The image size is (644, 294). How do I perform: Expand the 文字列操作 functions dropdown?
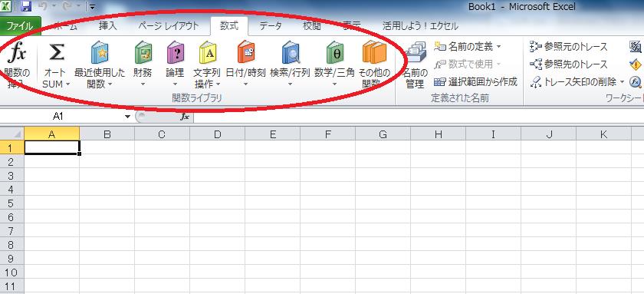pyautogui.click(x=218, y=84)
